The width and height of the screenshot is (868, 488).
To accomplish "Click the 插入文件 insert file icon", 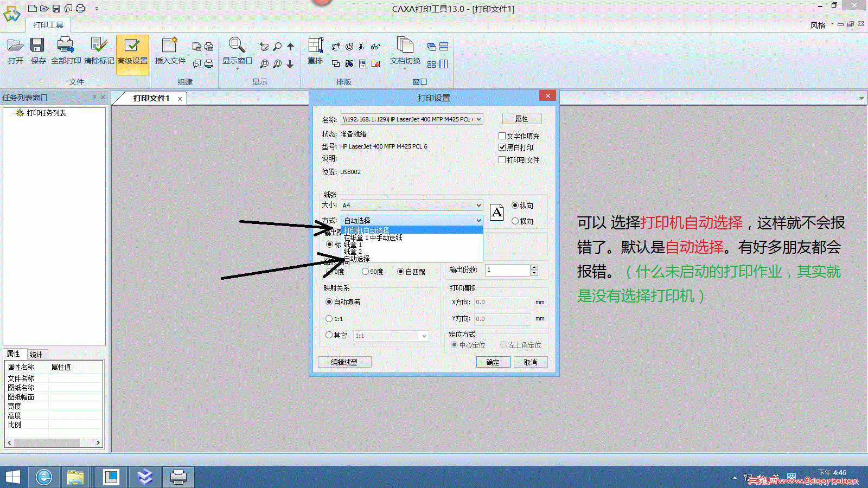I will tap(170, 53).
